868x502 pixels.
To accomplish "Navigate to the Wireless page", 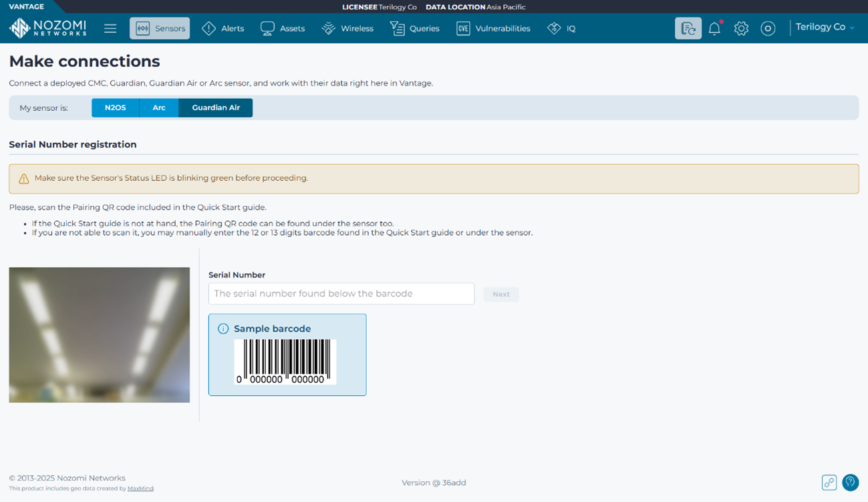I will [x=347, y=28].
